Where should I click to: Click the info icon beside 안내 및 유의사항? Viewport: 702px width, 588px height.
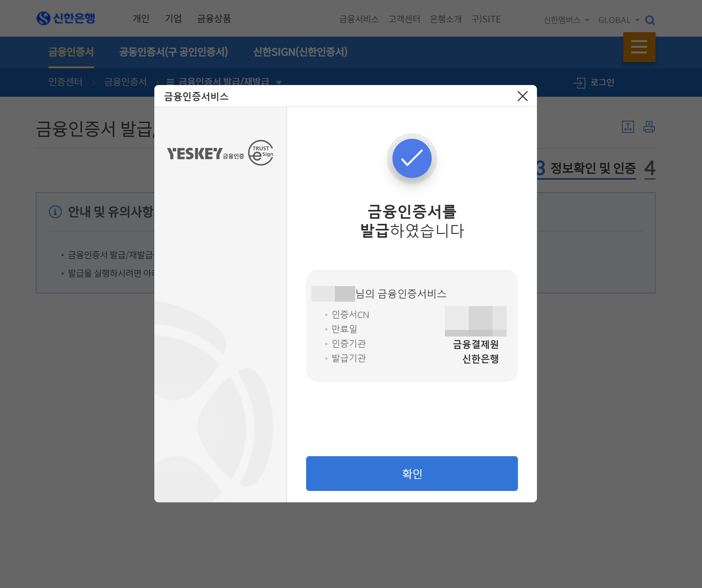55,212
